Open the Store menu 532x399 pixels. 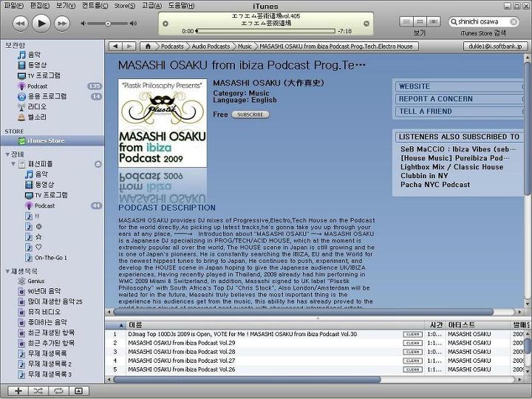(125, 5)
